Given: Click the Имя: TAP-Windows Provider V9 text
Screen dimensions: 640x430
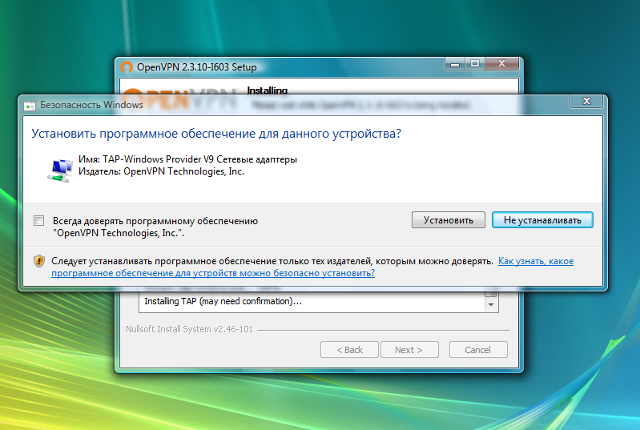Looking at the screenshot, I should coord(188,159).
